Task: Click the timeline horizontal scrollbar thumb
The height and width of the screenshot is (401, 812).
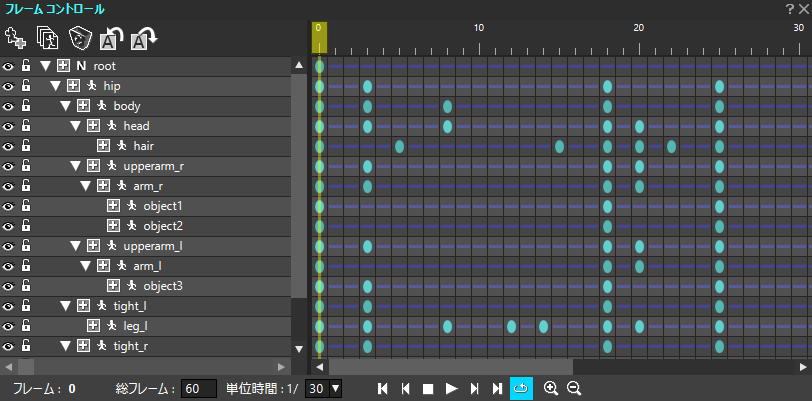Action: click(x=451, y=367)
